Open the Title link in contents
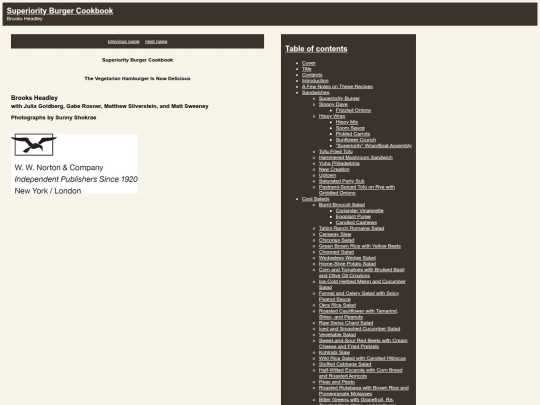Viewport: 540px width, 405px height. [x=307, y=69]
